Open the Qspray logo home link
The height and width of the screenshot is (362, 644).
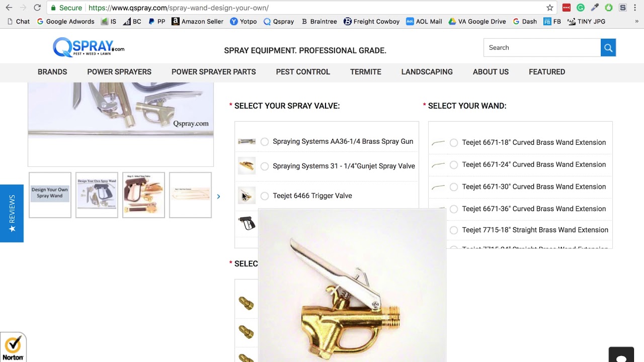pyautogui.click(x=89, y=47)
